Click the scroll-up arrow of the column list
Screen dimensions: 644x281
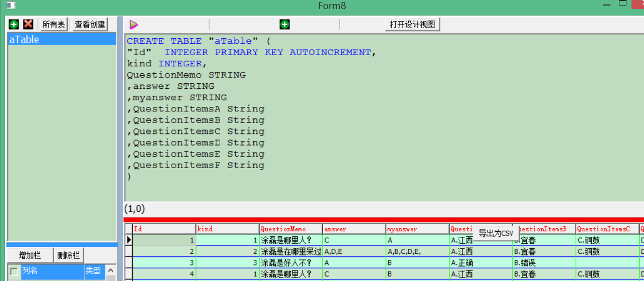[x=111, y=270]
